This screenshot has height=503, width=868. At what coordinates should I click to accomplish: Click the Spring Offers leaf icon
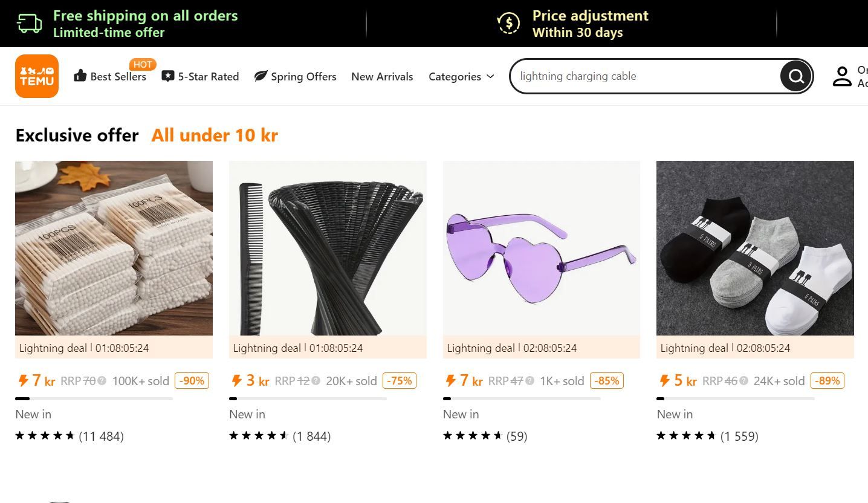(x=261, y=76)
